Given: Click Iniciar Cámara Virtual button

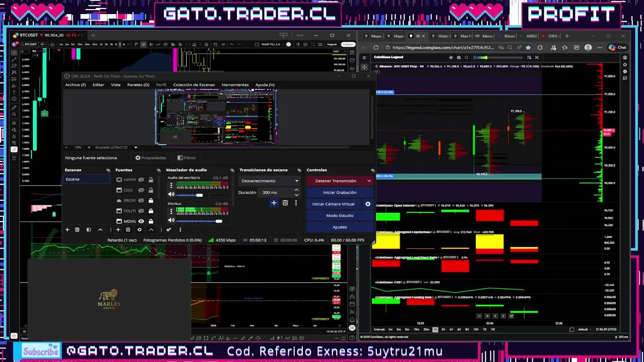Looking at the screenshot, I should 333,204.
